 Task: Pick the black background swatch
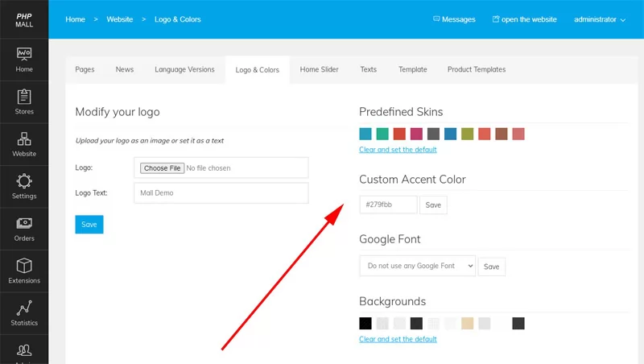click(x=365, y=323)
